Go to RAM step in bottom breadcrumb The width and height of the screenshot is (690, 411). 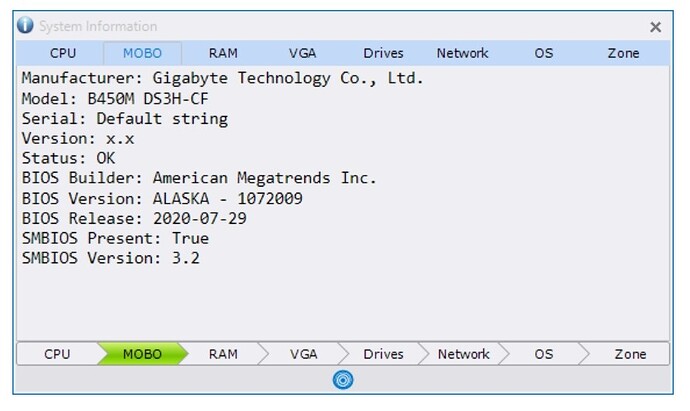click(x=223, y=354)
